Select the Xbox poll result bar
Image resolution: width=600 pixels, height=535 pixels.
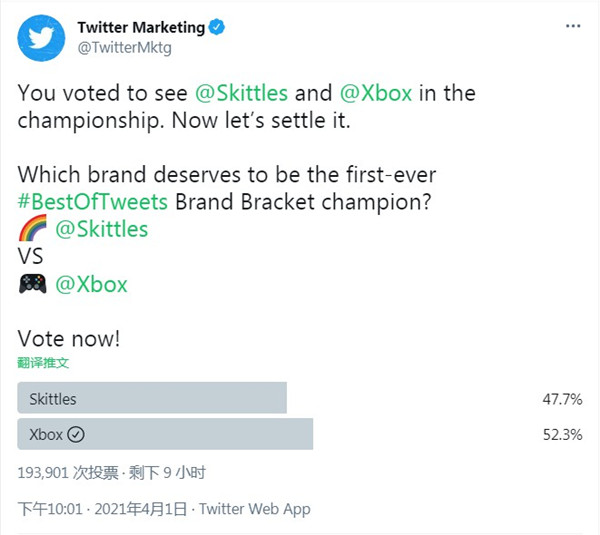165,434
